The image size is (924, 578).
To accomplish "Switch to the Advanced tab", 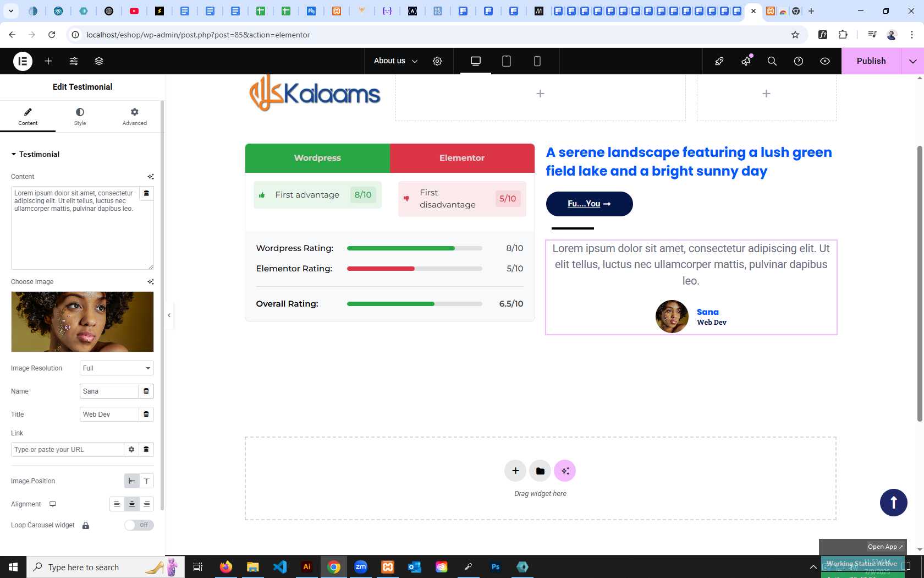I will [x=135, y=117].
